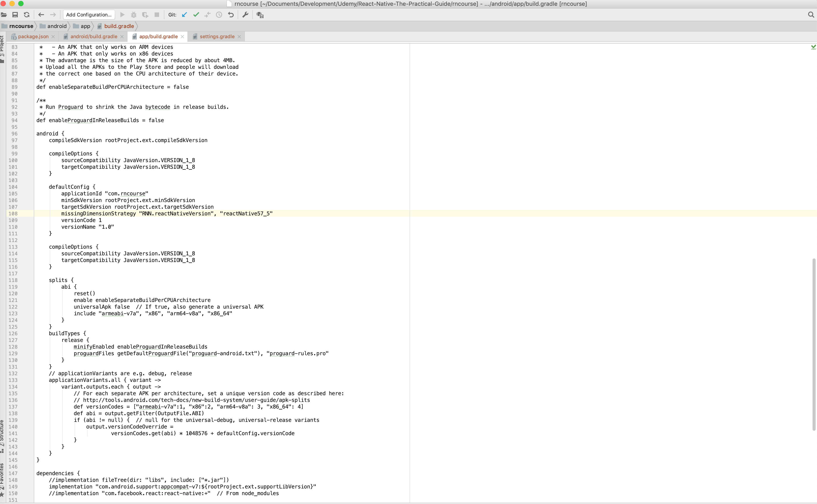Open Settings via the wrench icon
The width and height of the screenshot is (817, 504).
tap(245, 15)
